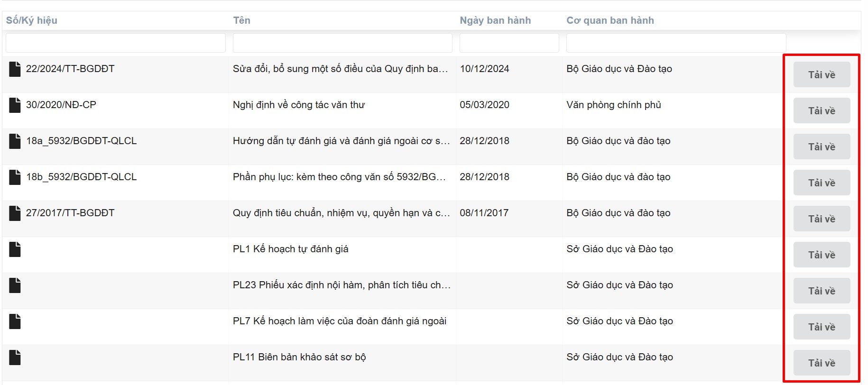Screen dimensions: 868x385
Task: Sort by the Số/Ký hiệu column header
Action: click(x=32, y=20)
